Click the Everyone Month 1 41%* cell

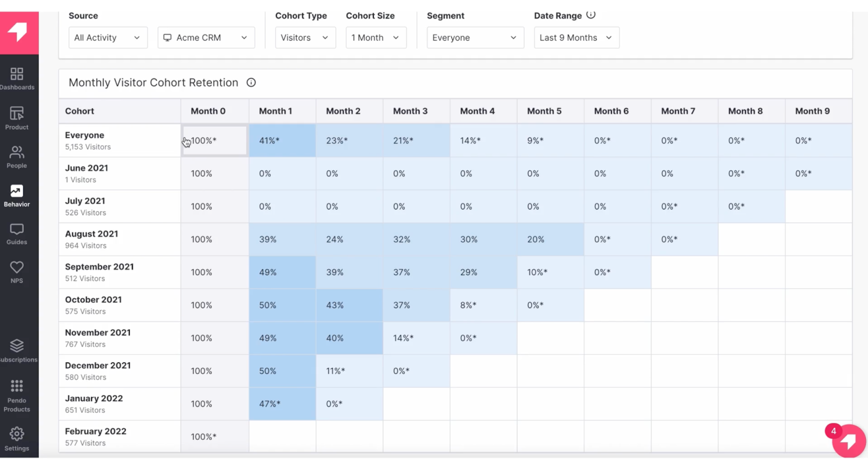(x=283, y=141)
